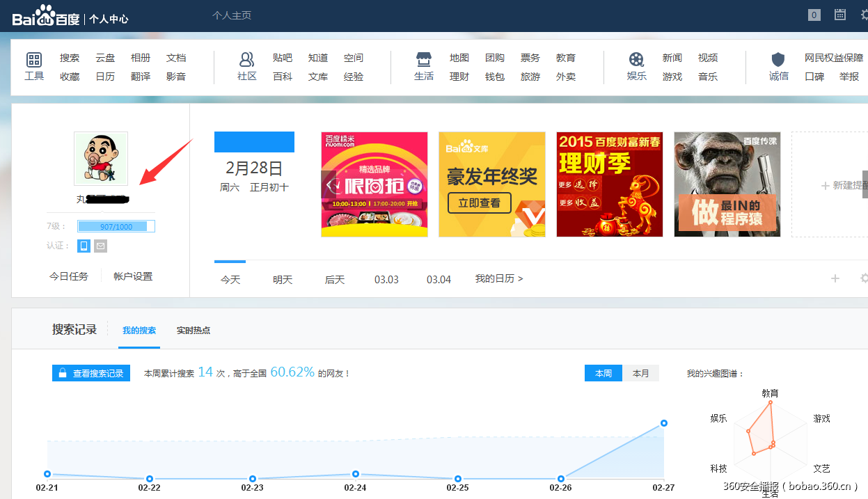Click the 生活 shop icon
Screen dimensions: 868x499
423,61
